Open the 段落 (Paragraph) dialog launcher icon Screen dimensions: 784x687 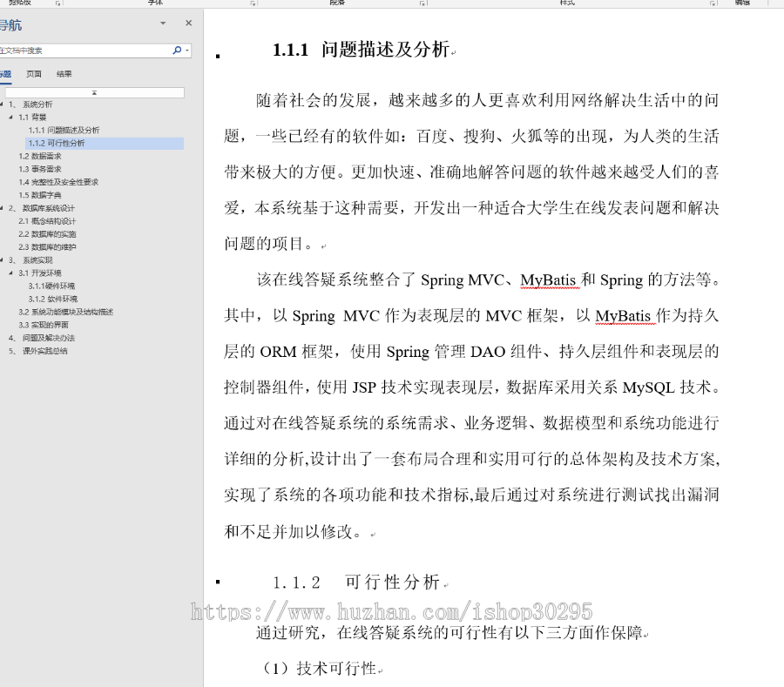pos(422,4)
